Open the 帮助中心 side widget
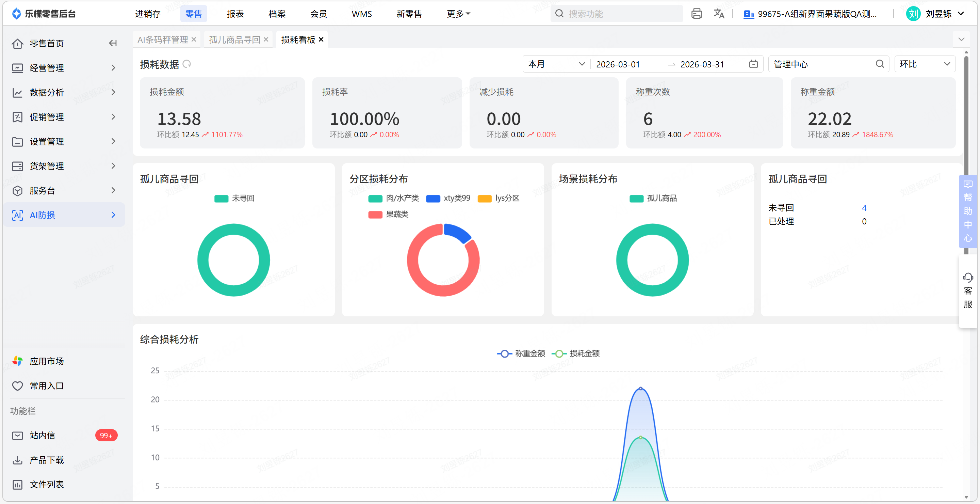The image size is (980, 504). tap(968, 212)
